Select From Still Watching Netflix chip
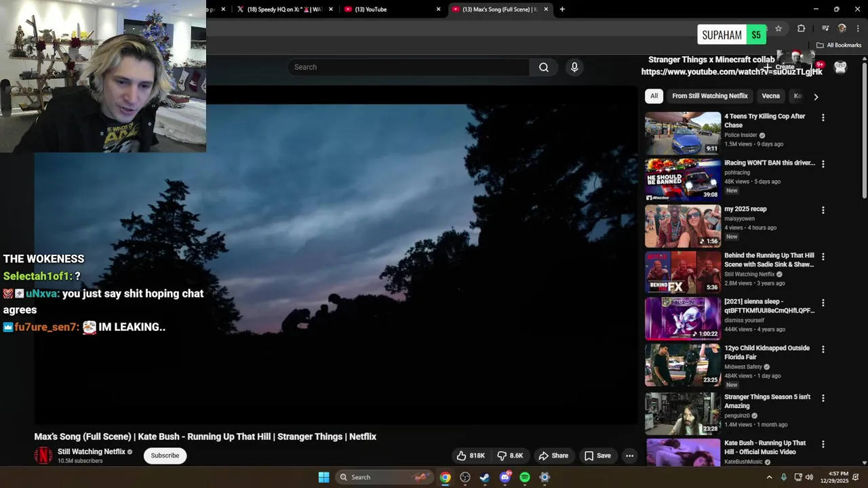868x488 pixels. point(709,96)
